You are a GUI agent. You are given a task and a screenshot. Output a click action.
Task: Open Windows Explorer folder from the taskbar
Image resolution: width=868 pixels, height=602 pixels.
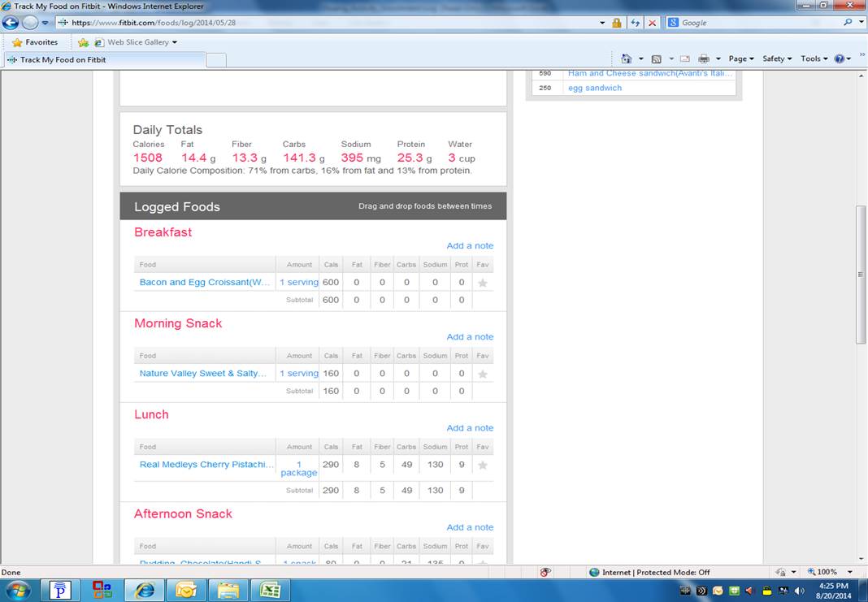coord(228,591)
